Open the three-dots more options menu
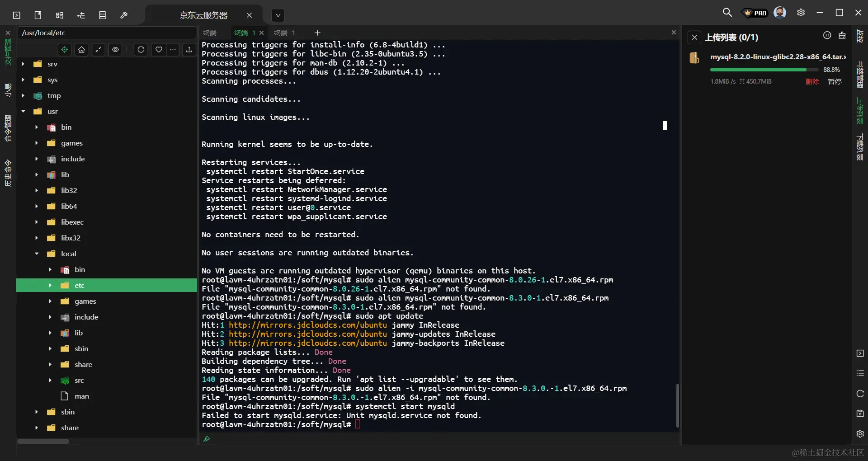 [x=173, y=50]
